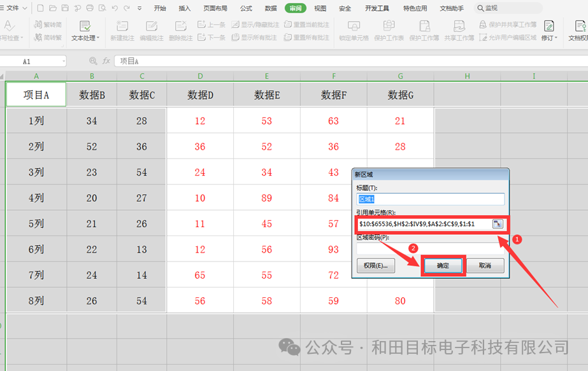Click the 引用单元格 reference input
This screenshot has width=588, height=371.
point(424,224)
